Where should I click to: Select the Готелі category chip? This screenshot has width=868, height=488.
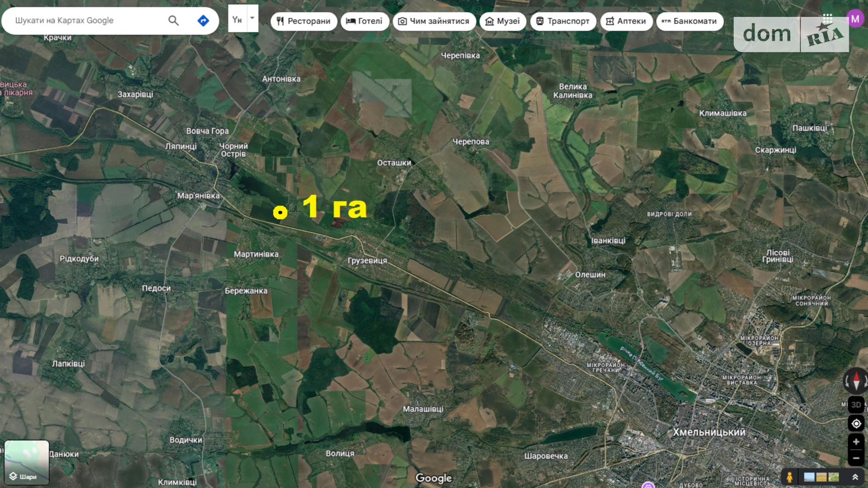[365, 21]
